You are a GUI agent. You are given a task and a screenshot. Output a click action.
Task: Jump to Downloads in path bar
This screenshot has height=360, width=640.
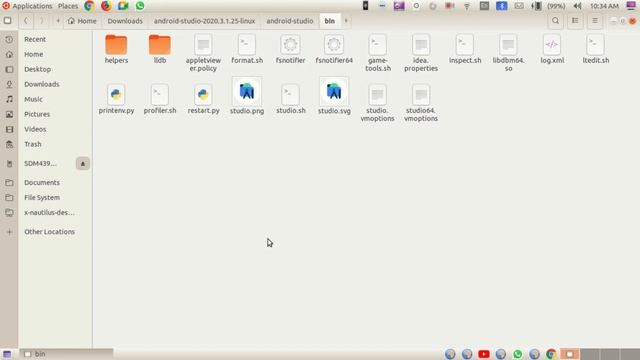pyautogui.click(x=125, y=21)
